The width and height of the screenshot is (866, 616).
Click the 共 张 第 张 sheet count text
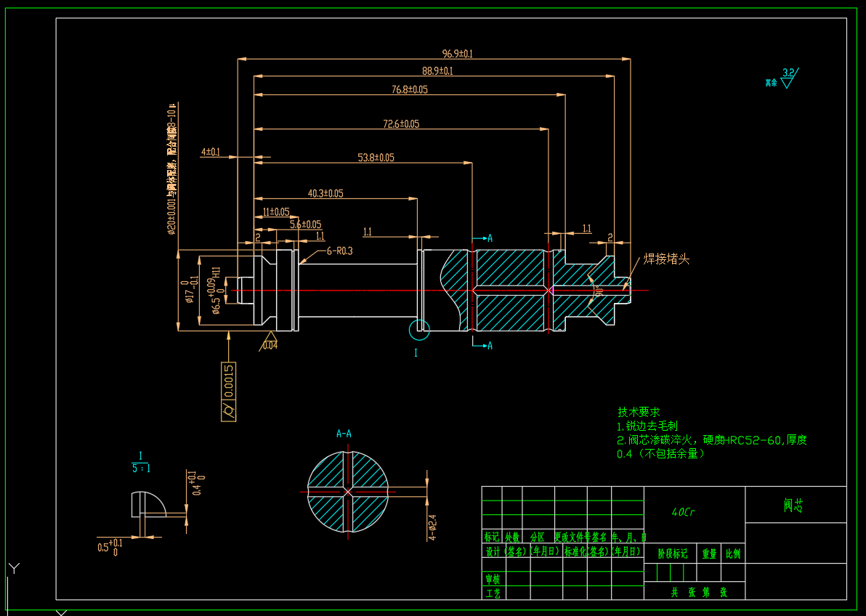click(x=699, y=592)
